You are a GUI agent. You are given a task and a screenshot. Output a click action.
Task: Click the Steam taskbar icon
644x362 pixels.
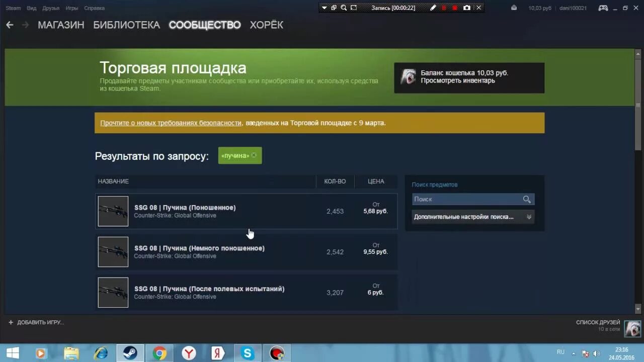tap(130, 353)
